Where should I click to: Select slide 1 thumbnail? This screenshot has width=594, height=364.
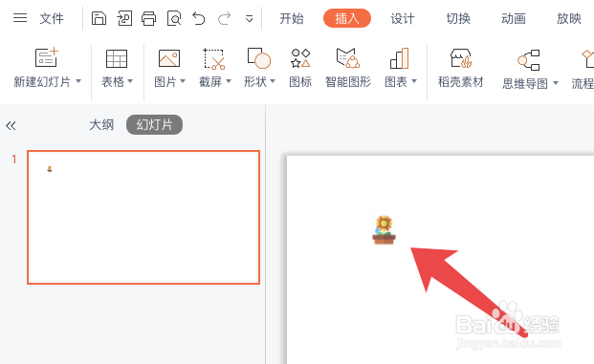pyautogui.click(x=143, y=217)
